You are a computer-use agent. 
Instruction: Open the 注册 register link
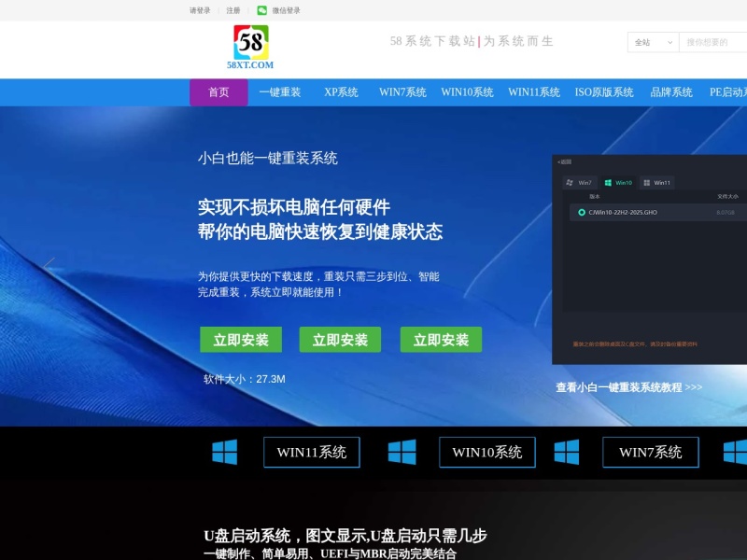click(x=233, y=10)
